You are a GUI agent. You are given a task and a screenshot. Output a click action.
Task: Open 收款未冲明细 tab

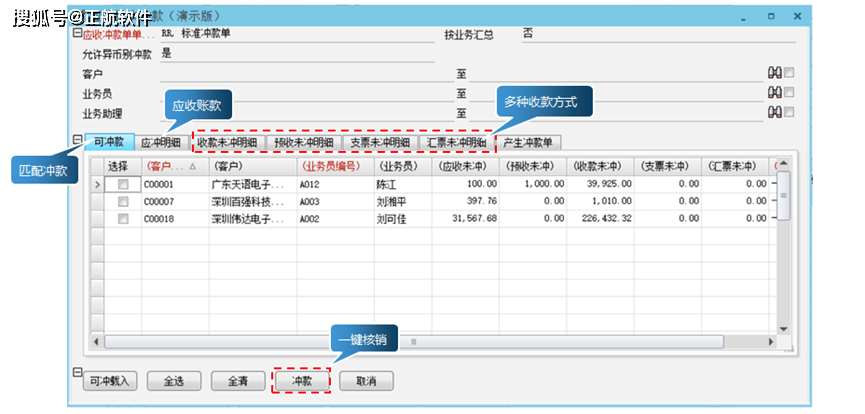(228, 142)
